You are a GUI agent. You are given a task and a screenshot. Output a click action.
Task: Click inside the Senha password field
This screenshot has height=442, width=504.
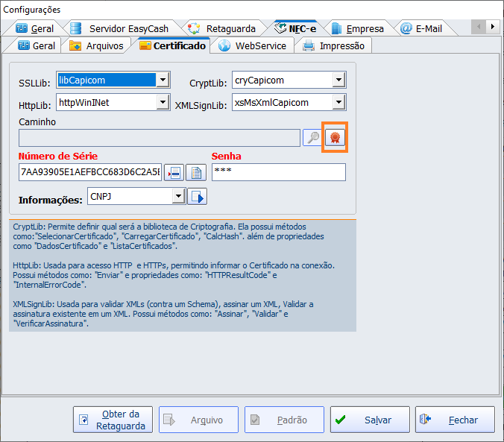(279, 172)
